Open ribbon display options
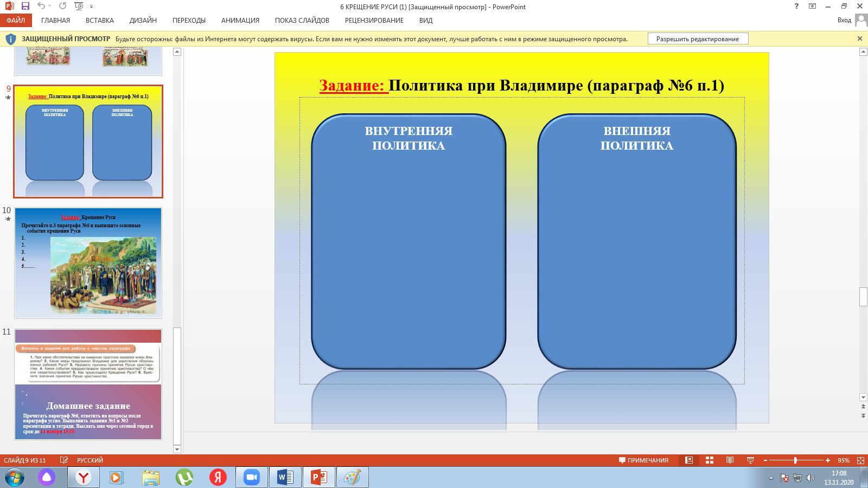Viewport: 868px width, 488px height. tap(812, 7)
